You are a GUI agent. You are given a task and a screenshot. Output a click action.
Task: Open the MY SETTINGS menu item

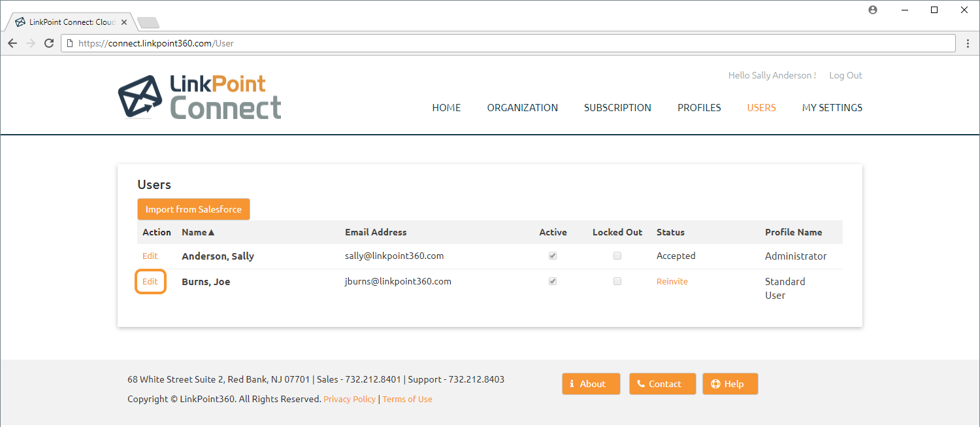(x=832, y=108)
